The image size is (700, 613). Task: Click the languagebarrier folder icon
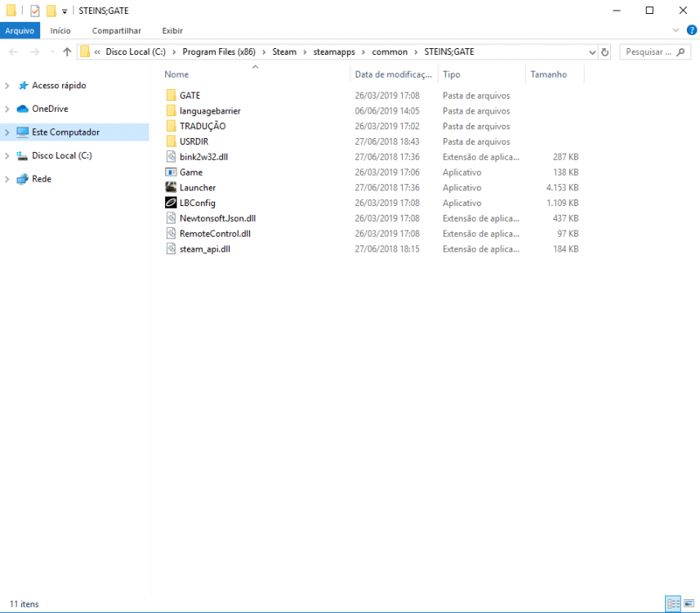pyautogui.click(x=171, y=110)
